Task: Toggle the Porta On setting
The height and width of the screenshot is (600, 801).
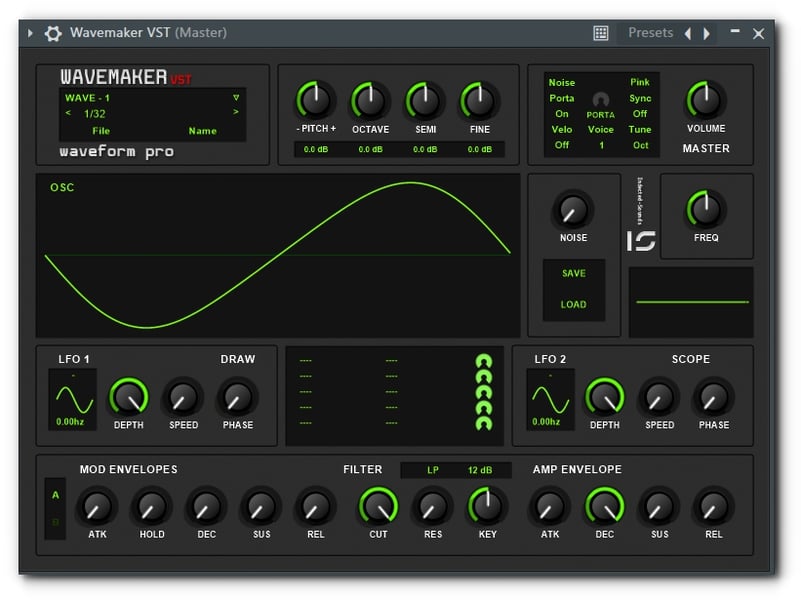Action: (x=561, y=114)
